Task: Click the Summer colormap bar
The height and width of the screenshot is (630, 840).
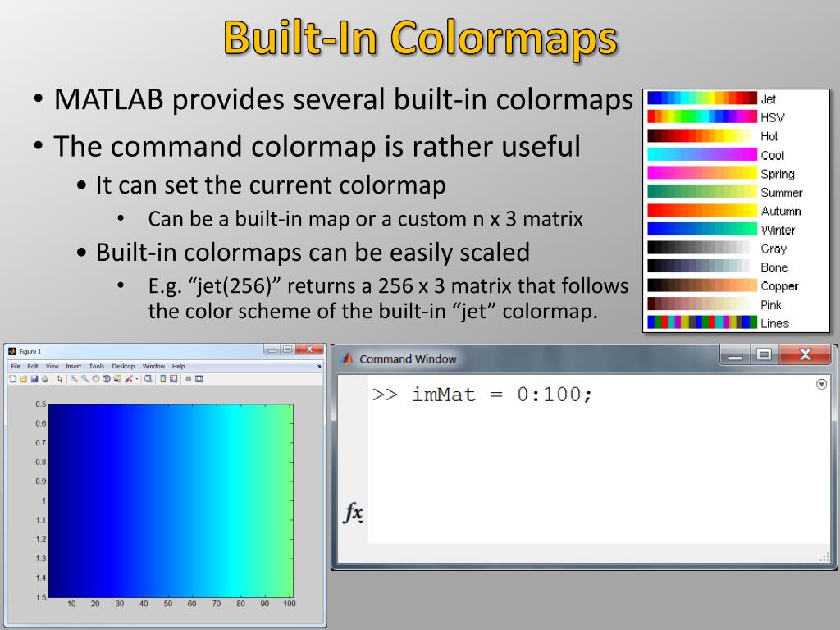Action: coord(702,192)
